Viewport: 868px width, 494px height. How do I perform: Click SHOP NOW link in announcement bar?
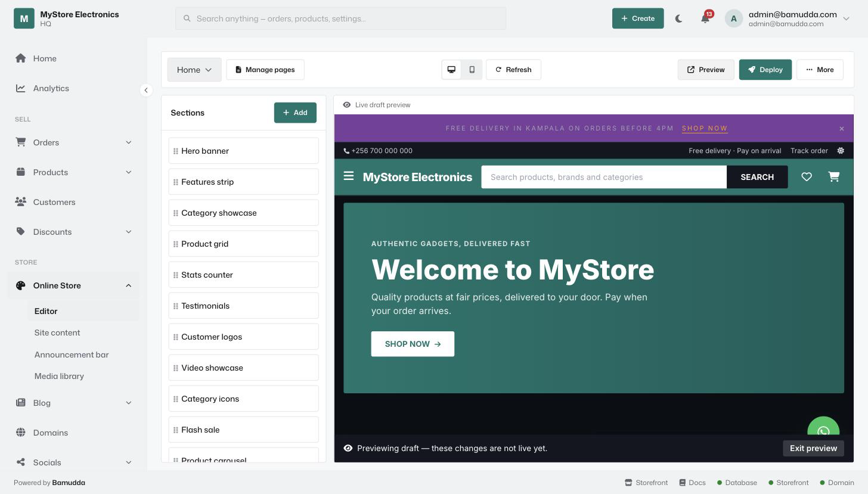pos(705,128)
